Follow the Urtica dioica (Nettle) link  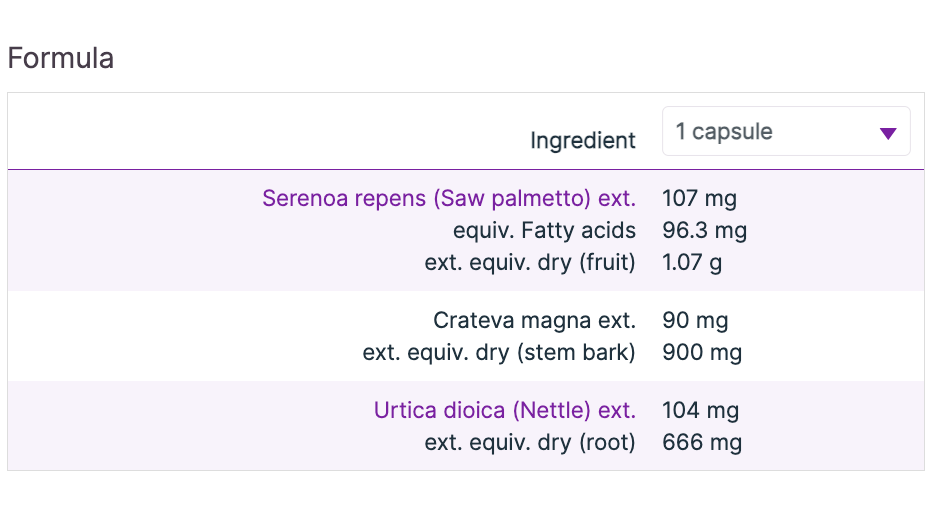point(504,410)
